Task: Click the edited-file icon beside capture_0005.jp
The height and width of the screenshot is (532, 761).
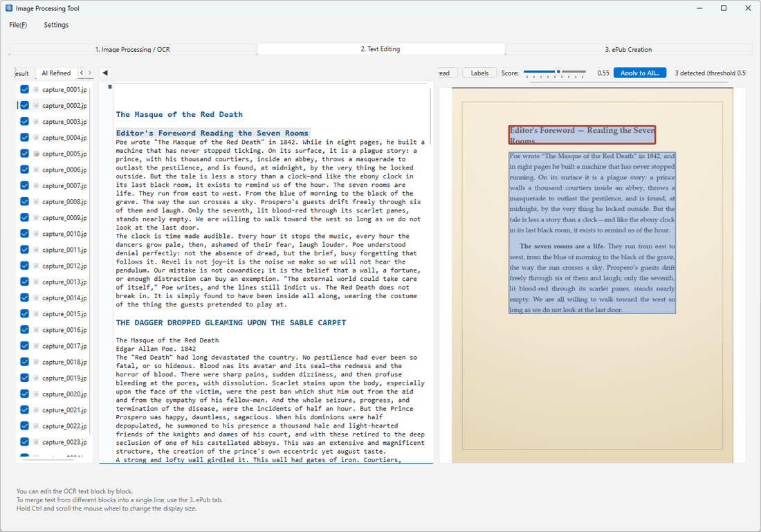Action: pos(36,154)
